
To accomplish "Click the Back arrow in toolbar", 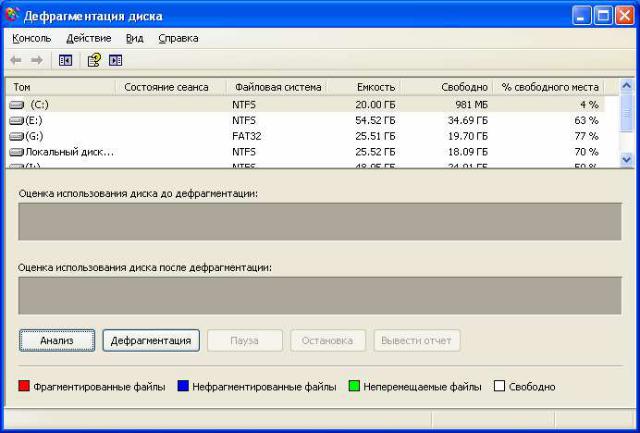I will [16, 60].
